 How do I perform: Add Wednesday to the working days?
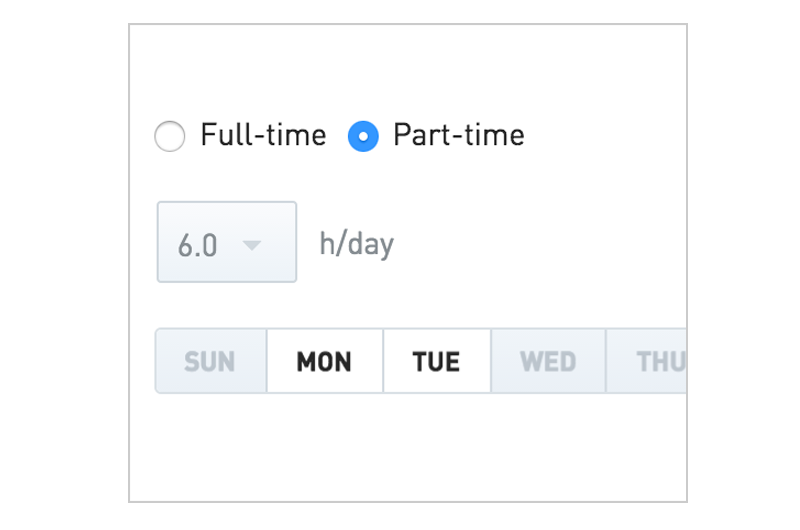[548, 361]
